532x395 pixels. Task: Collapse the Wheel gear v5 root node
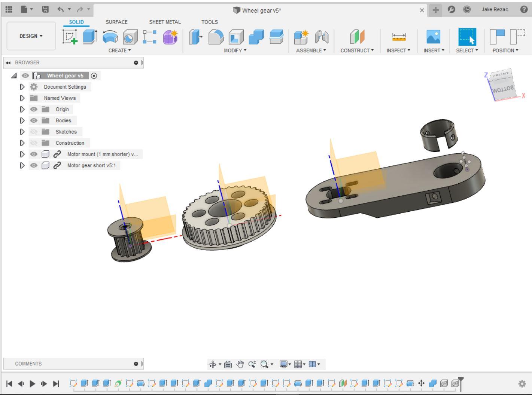14,76
